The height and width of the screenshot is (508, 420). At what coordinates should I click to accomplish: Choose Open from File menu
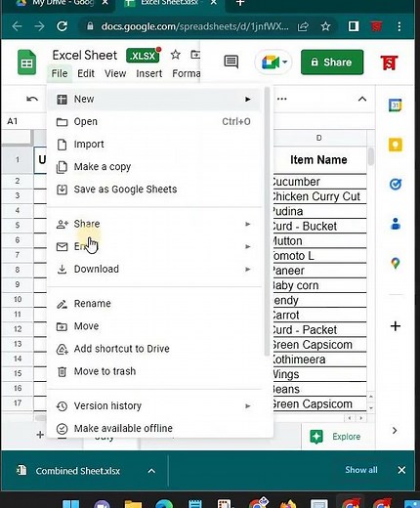[x=154, y=121]
